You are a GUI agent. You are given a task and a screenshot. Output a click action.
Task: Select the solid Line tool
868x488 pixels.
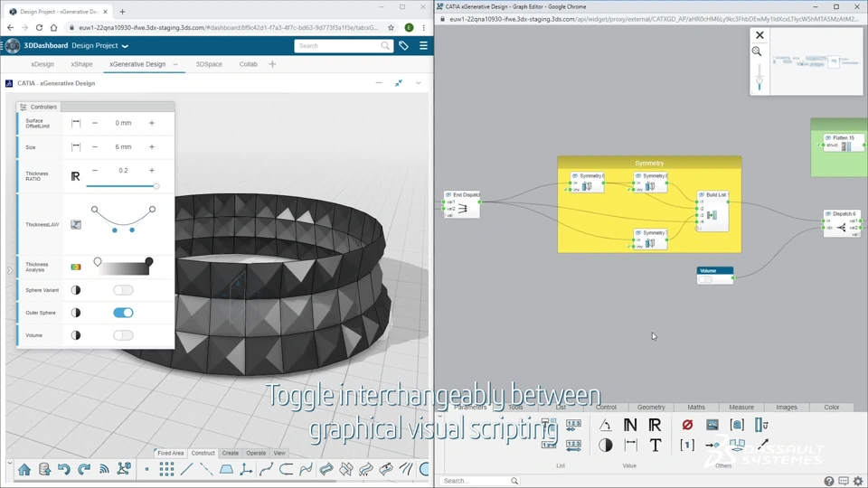186,470
